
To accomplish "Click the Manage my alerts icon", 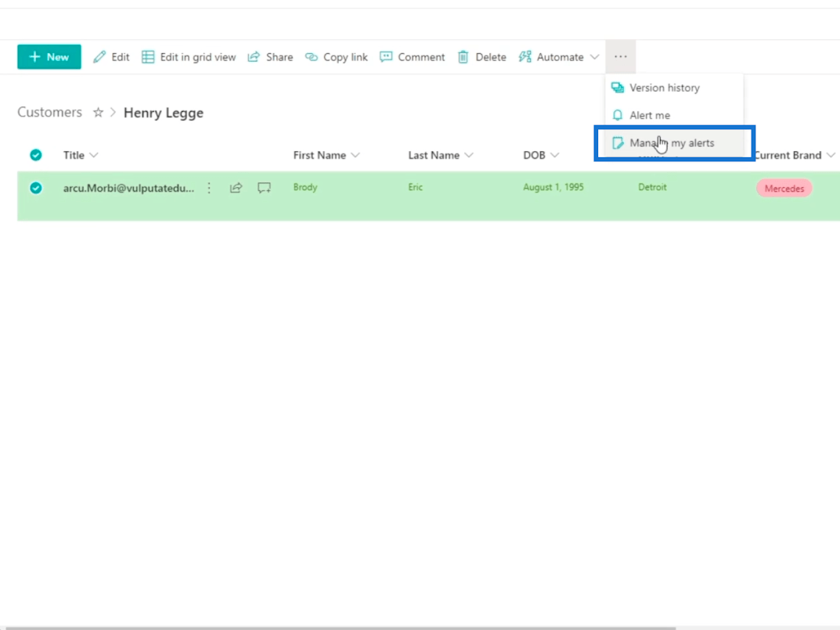I will click(618, 143).
